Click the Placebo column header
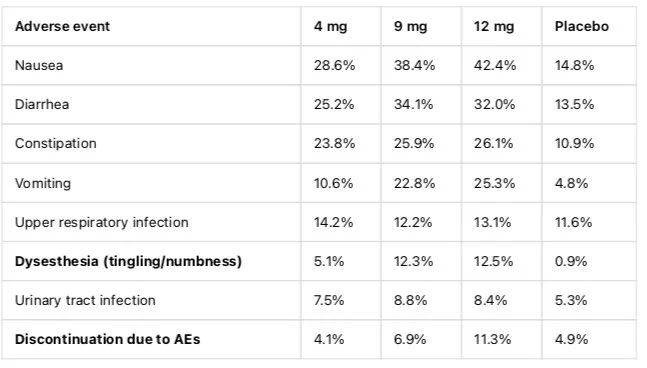The height and width of the screenshot is (368, 647). click(581, 26)
